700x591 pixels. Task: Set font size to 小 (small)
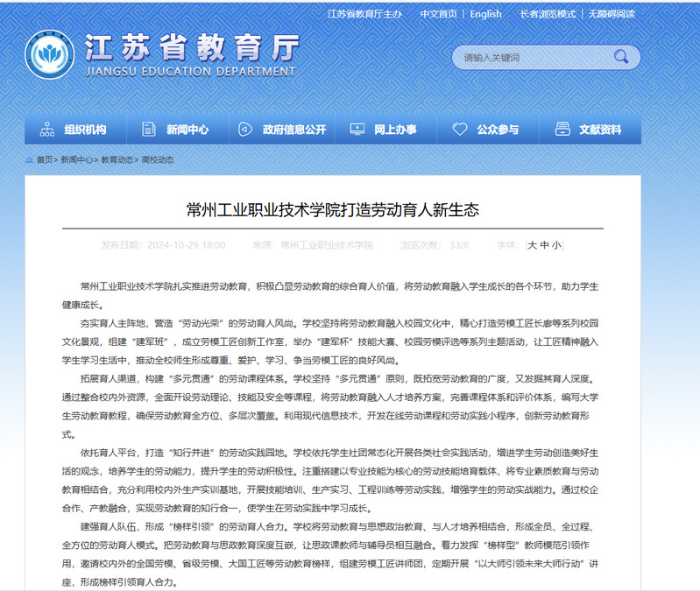pyautogui.click(x=556, y=245)
